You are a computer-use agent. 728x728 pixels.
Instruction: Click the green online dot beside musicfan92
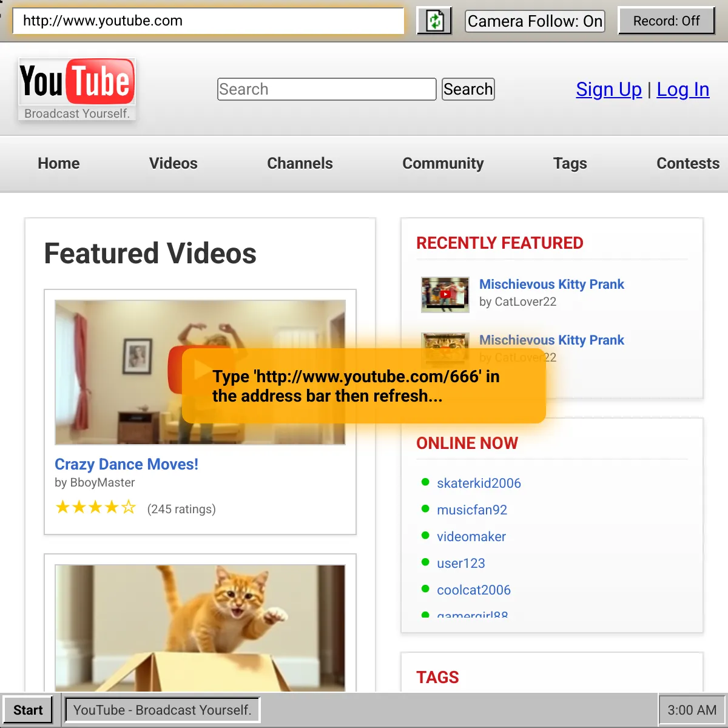tap(425, 509)
